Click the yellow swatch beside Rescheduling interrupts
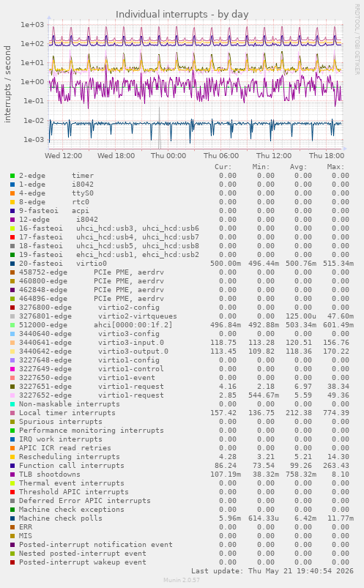This screenshot has width=364, height=588. (12, 457)
